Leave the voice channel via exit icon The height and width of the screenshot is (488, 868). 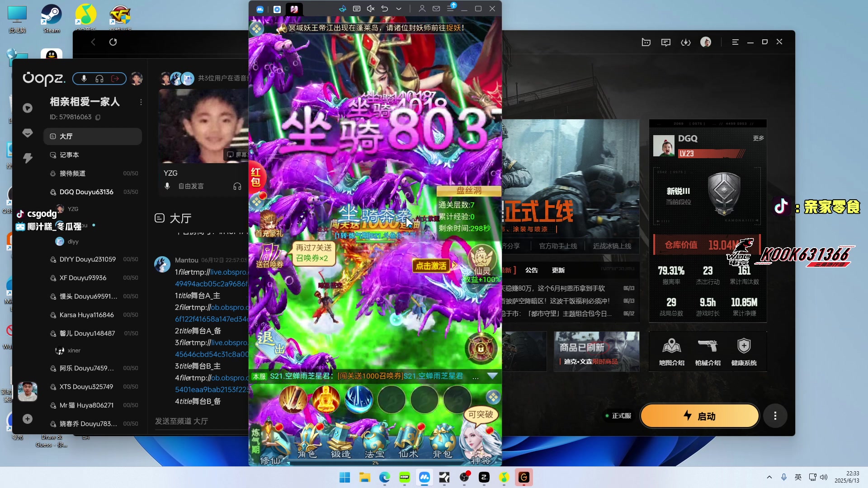115,79
